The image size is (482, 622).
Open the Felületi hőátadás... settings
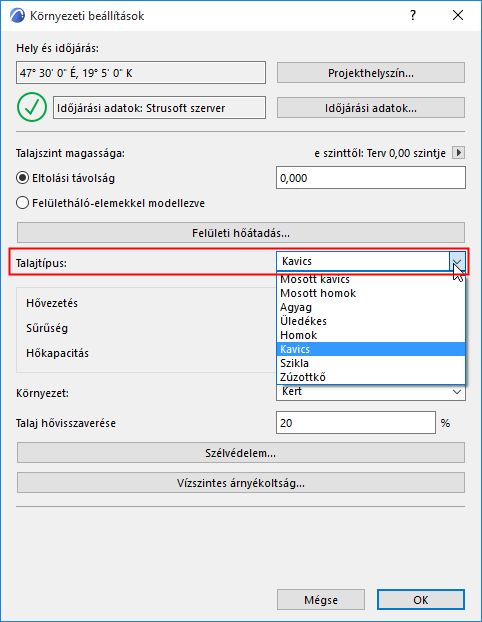coord(241,232)
